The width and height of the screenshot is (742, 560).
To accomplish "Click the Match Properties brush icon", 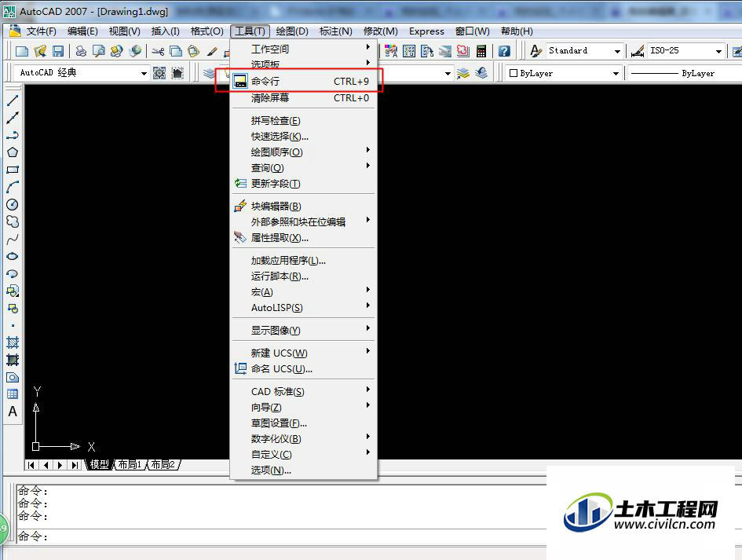I will click(x=212, y=50).
